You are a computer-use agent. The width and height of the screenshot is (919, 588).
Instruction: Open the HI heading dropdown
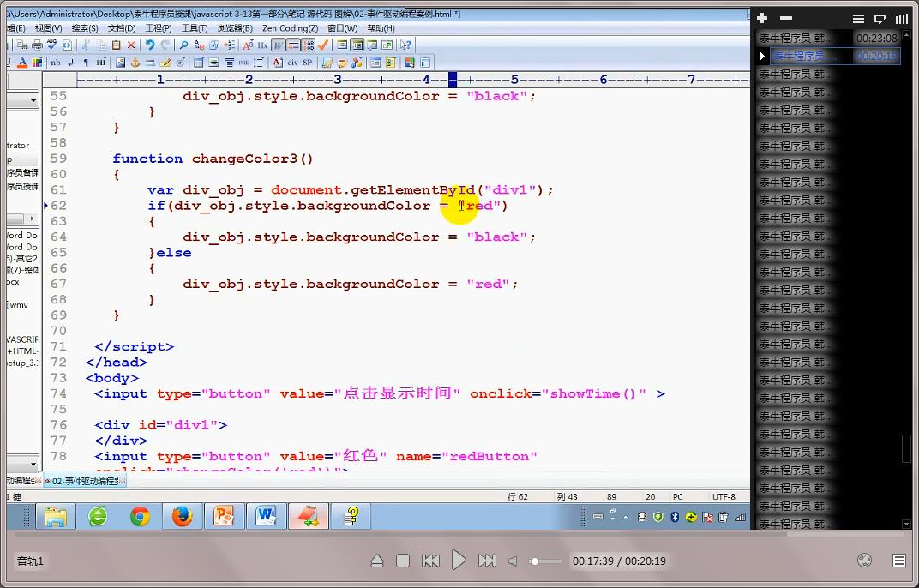(101, 62)
